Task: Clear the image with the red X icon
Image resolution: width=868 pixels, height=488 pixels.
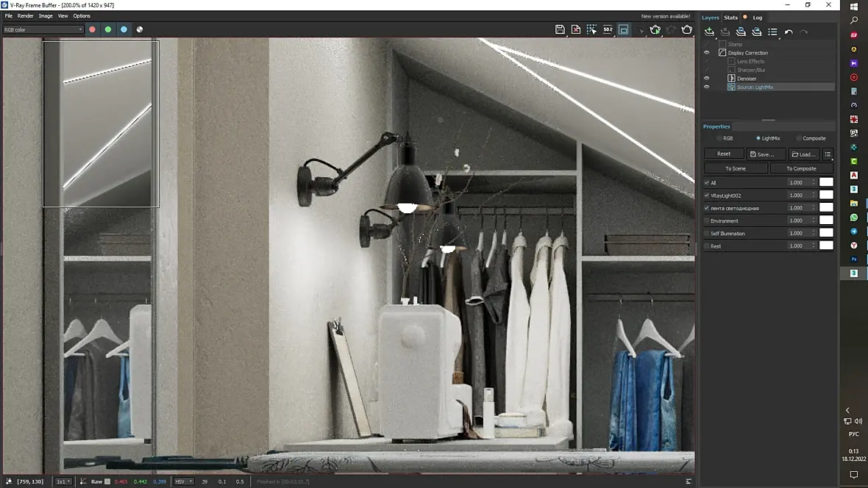Action: coord(576,29)
